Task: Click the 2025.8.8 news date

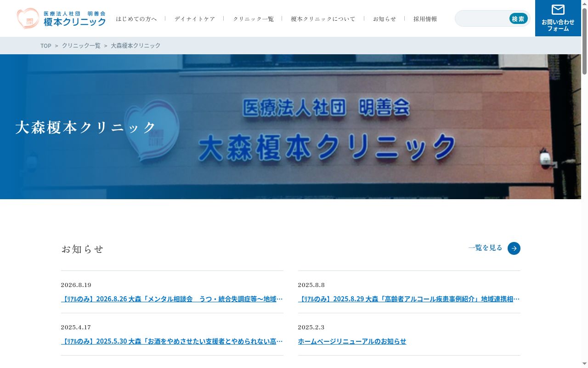Action: [311, 285]
